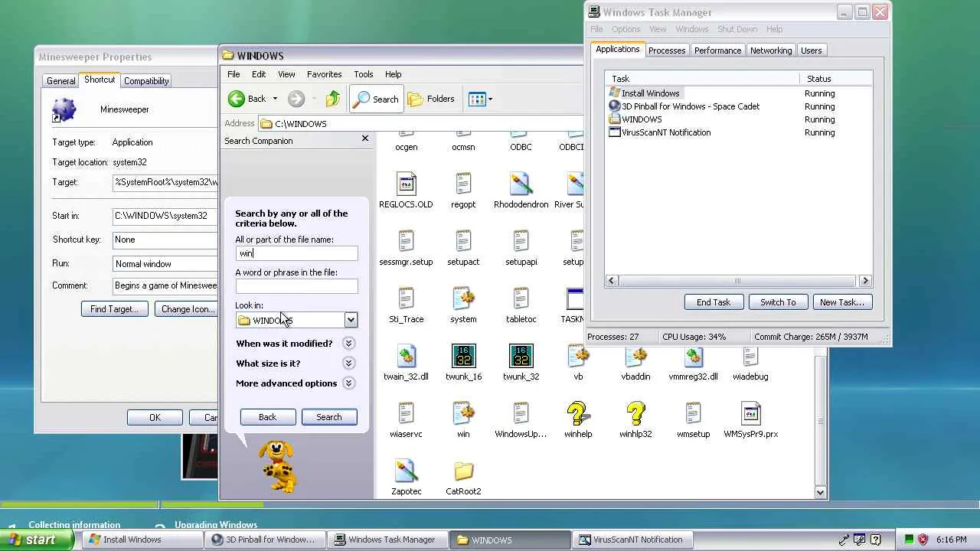Screen dimensions: 980x551
Task: Select the regopt file icon
Action: (463, 184)
